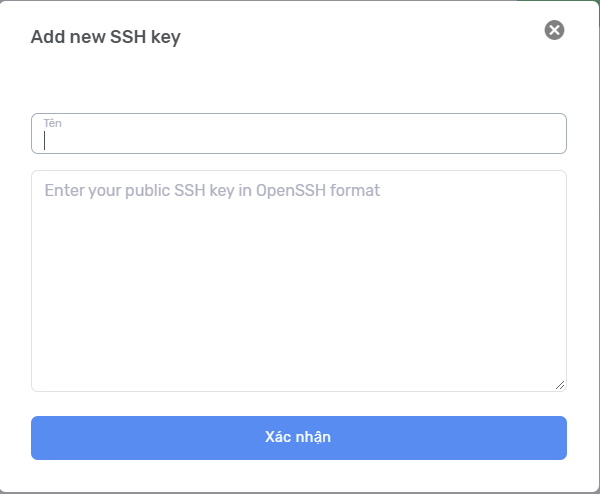This screenshot has width=600, height=494.
Task: Hit the X close icon beside the title
Action: coord(554,30)
